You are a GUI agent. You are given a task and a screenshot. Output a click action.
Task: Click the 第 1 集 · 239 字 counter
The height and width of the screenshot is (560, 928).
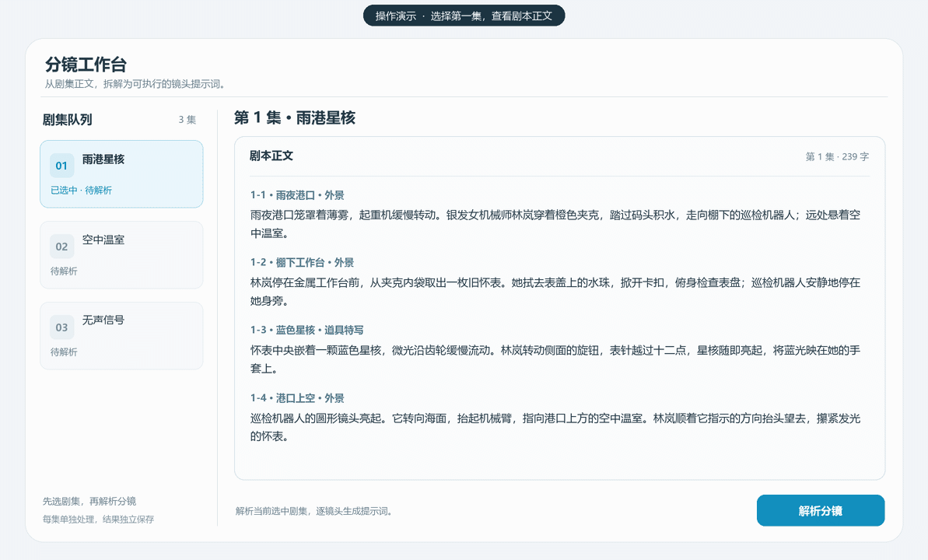(837, 156)
